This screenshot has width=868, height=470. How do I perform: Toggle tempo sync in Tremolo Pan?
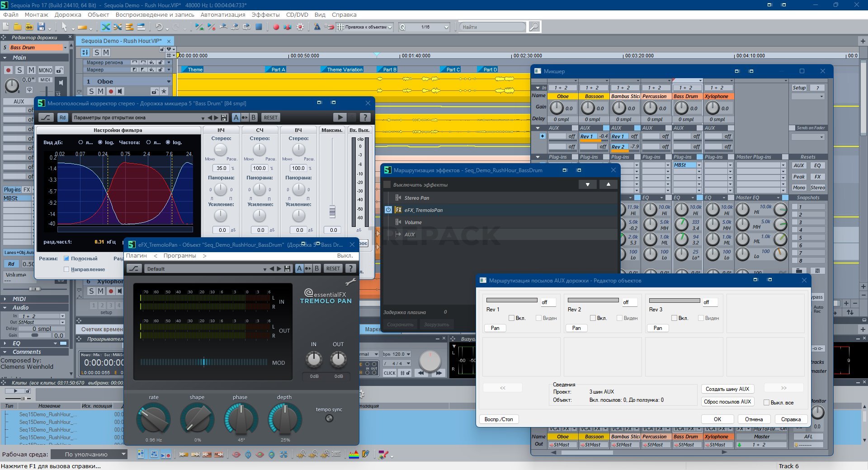[x=329, y=418]
